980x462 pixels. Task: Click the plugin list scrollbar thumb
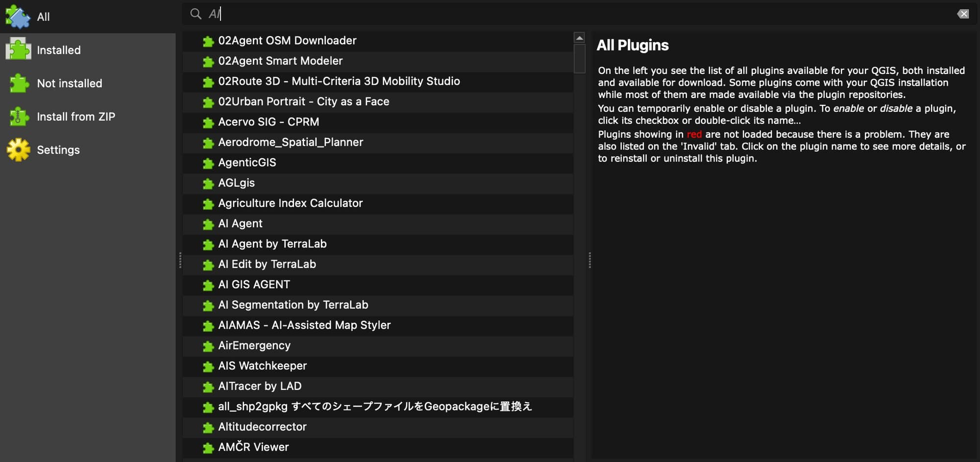click(579, 58)
